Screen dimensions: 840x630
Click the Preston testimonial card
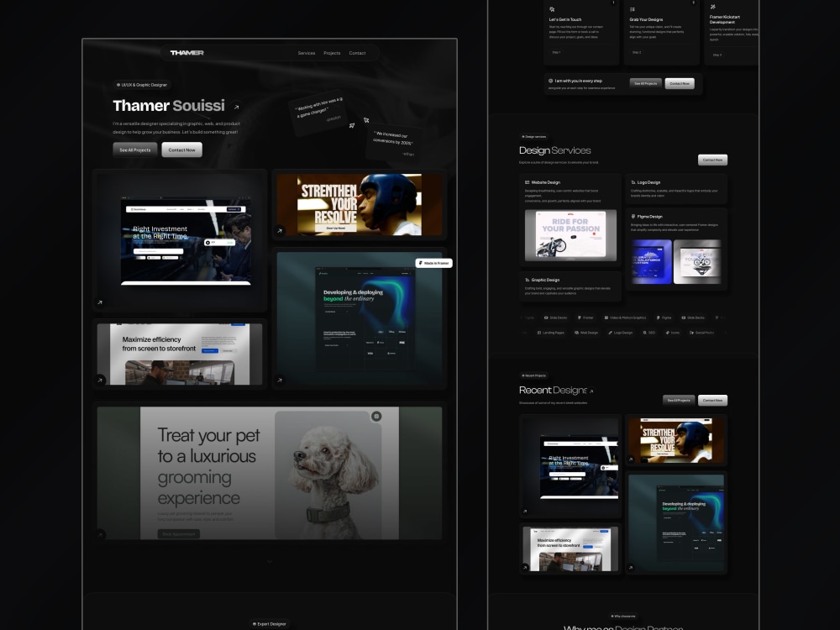[319, 112]
